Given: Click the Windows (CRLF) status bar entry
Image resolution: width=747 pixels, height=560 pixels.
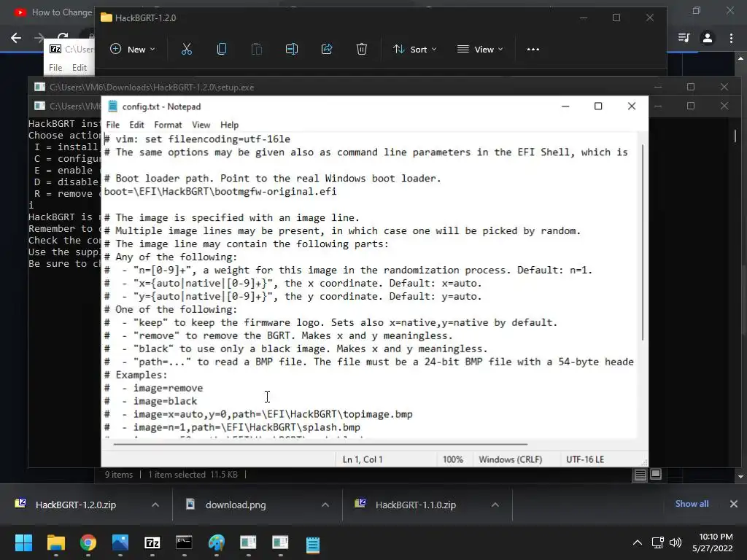Looking at the screenshot, I should 510,459.
